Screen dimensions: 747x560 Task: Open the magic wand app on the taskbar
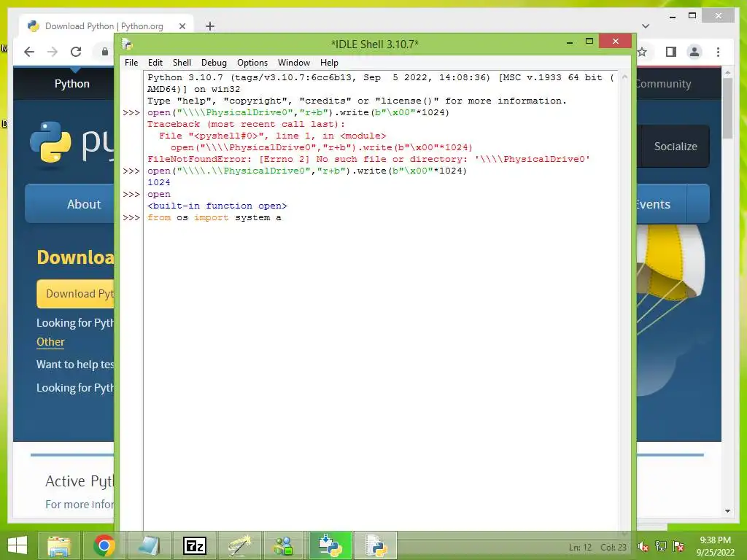239,545
